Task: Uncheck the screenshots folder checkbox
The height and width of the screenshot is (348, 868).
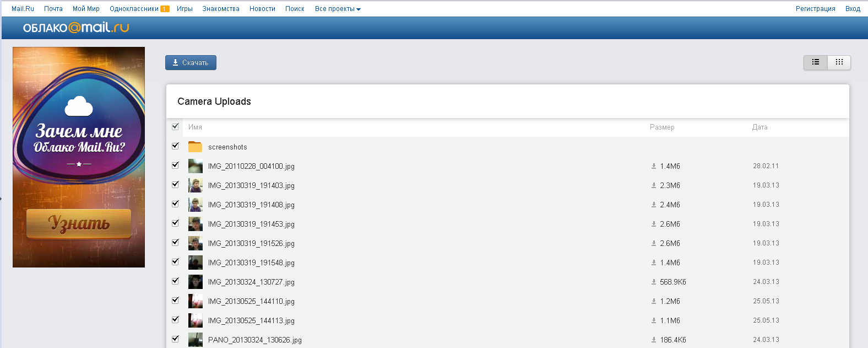Action: [x=175, y=146]
